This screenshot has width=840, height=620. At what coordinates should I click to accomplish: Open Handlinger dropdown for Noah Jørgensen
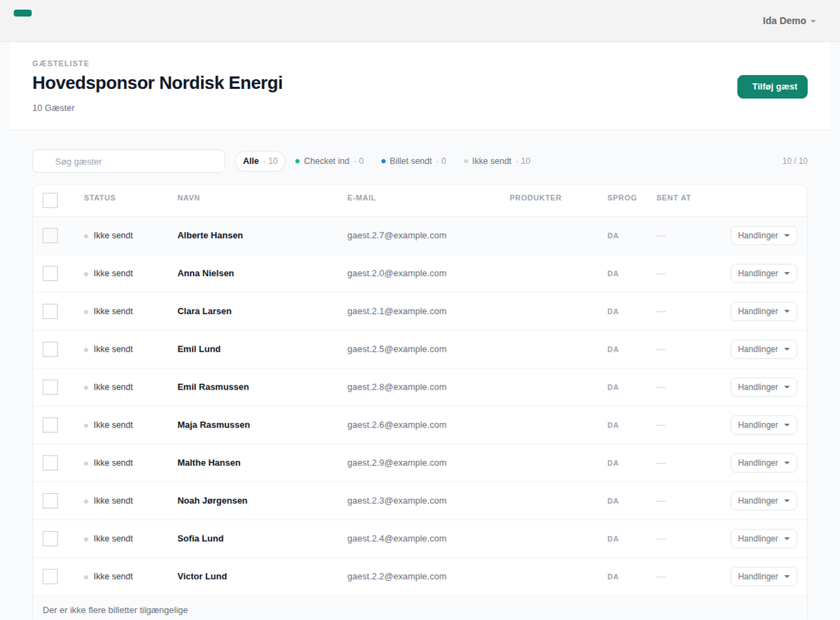tap(764, 500)
